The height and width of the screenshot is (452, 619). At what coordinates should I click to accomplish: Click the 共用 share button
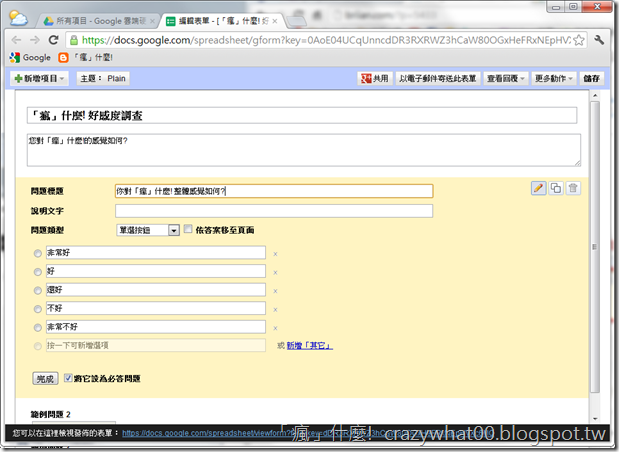pos(374,79)
